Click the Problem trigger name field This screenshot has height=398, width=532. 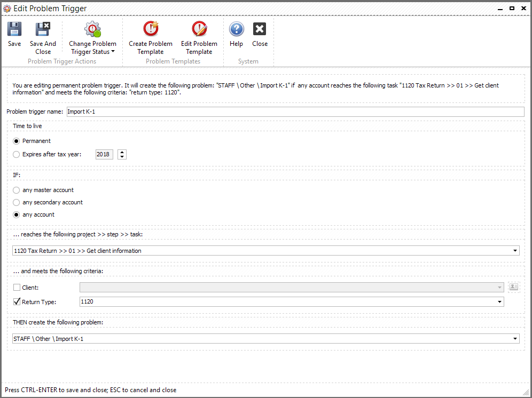coord(295,112)
